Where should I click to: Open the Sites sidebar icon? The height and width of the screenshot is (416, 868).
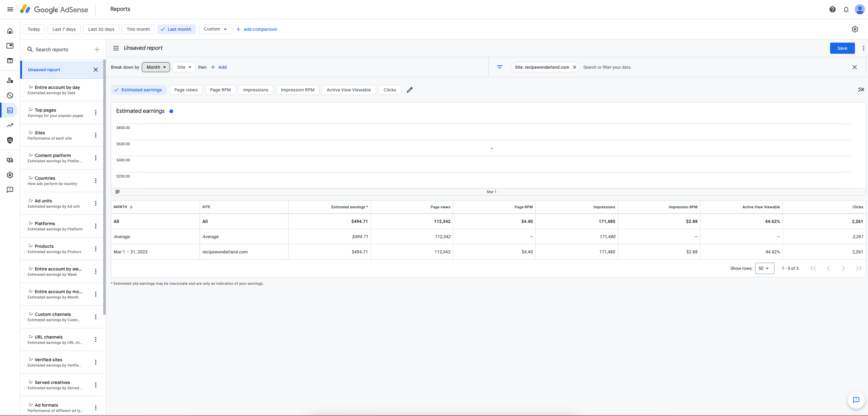[x=10, y=61]
